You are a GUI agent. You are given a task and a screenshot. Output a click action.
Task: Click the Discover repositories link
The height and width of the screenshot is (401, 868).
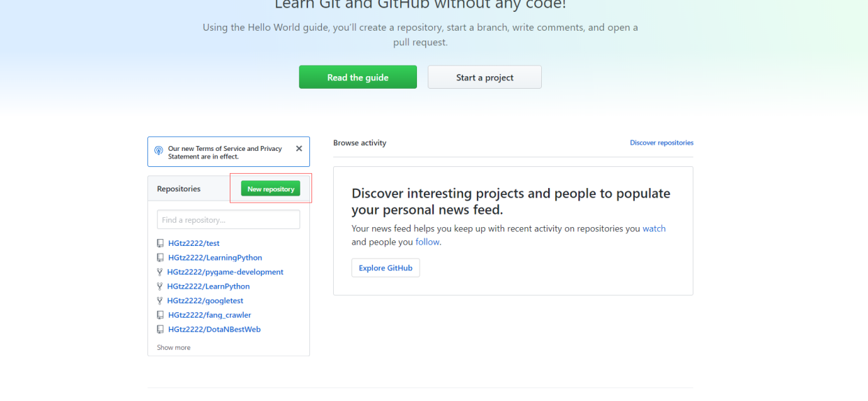coord(661,143)
